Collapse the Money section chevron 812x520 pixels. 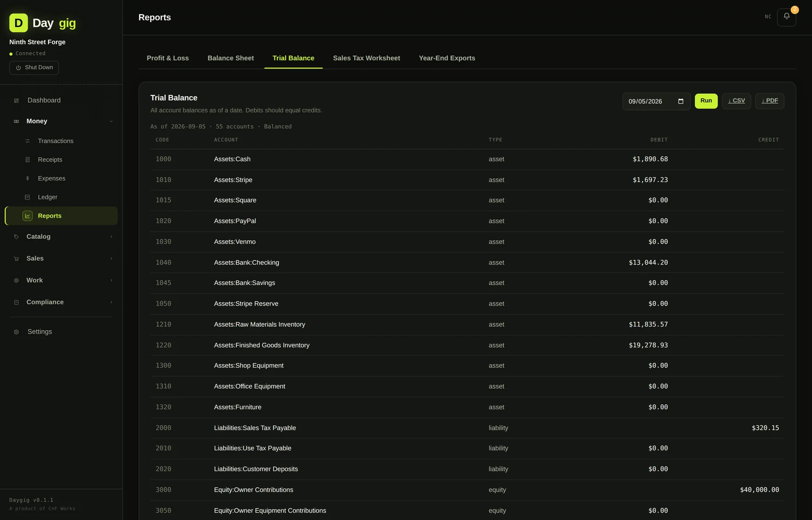pos(111,121)
